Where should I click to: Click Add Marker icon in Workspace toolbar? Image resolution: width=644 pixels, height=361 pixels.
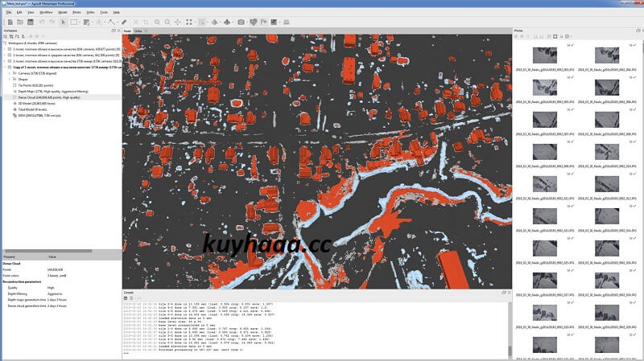tap(17, 36)
